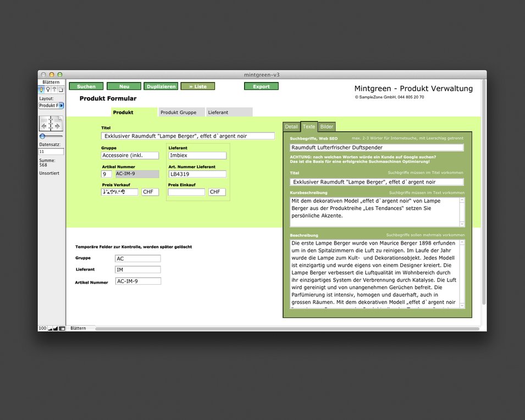Open the Layout dropdown showing Produkt F
The width and height of the screenshot is (525, 420).
coord(51,105)
